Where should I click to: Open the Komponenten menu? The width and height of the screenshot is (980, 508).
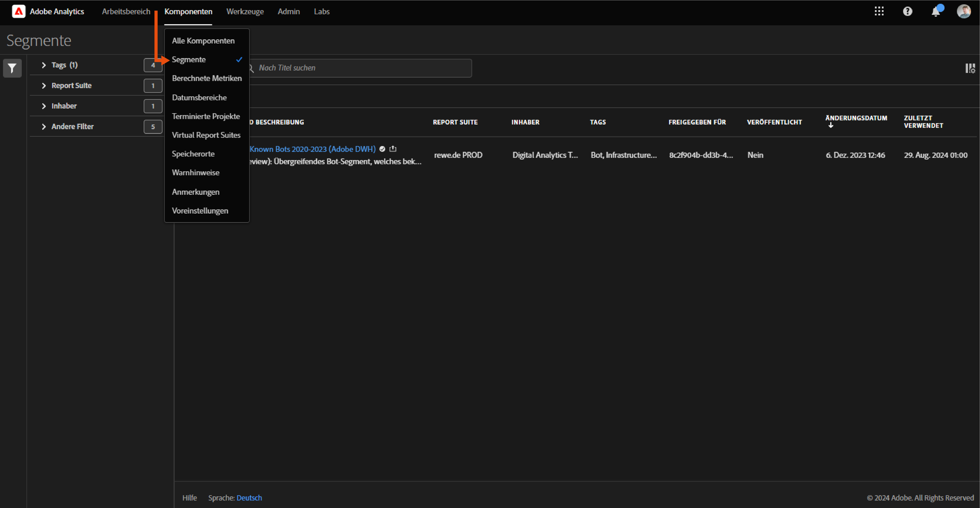[x=188, y=11]
